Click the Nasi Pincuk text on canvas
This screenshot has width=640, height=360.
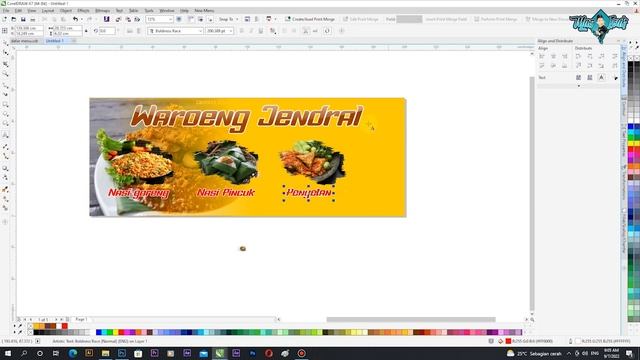click(226, 192)
